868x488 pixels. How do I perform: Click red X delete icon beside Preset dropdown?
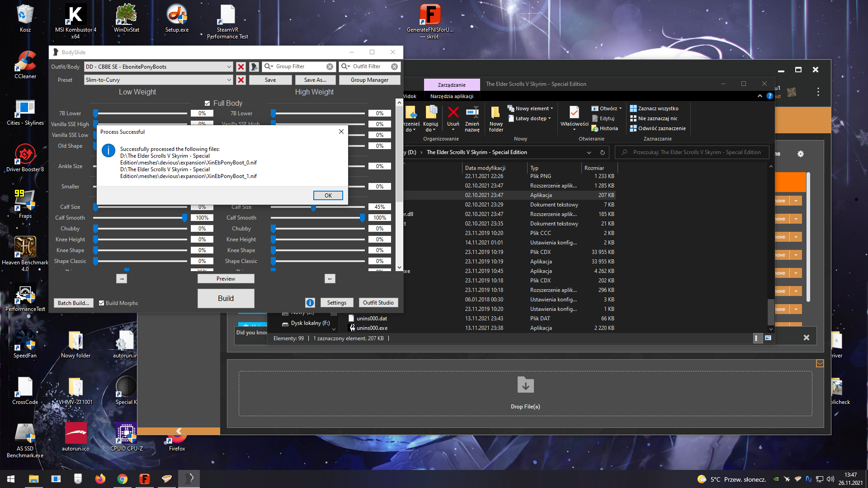pos(241,80)
